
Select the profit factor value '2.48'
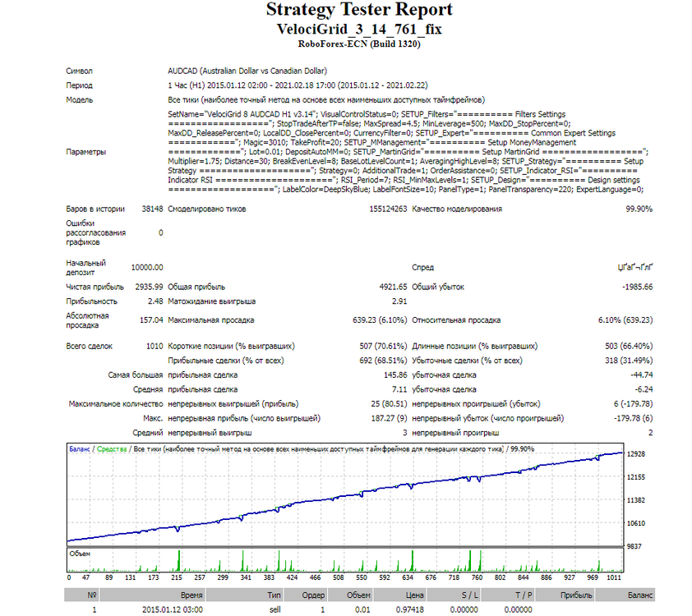point(155,301)
